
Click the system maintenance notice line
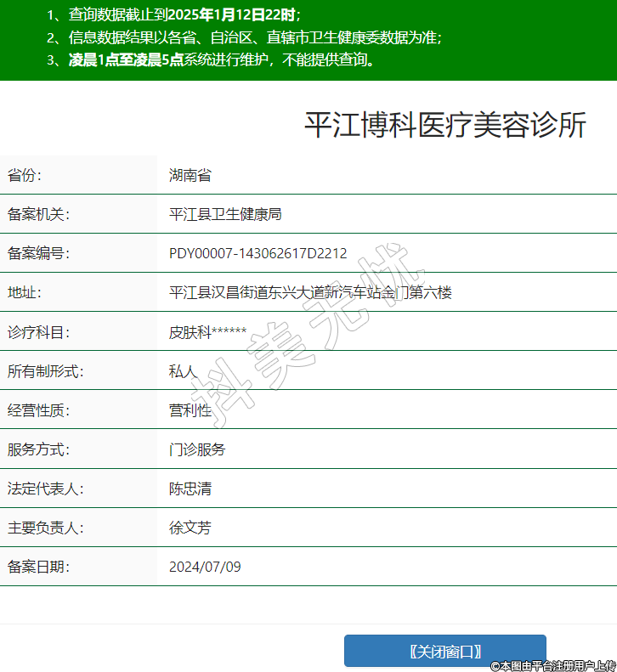pos(222,60)
